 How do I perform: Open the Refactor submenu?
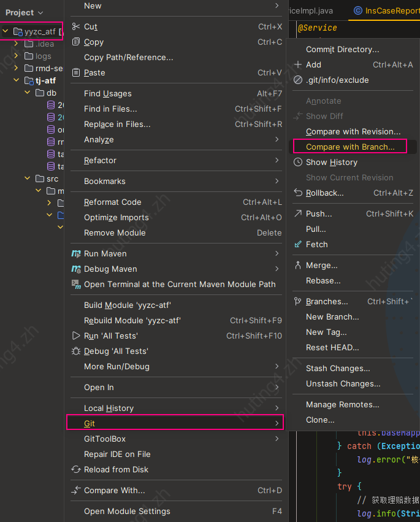point(177,161)
